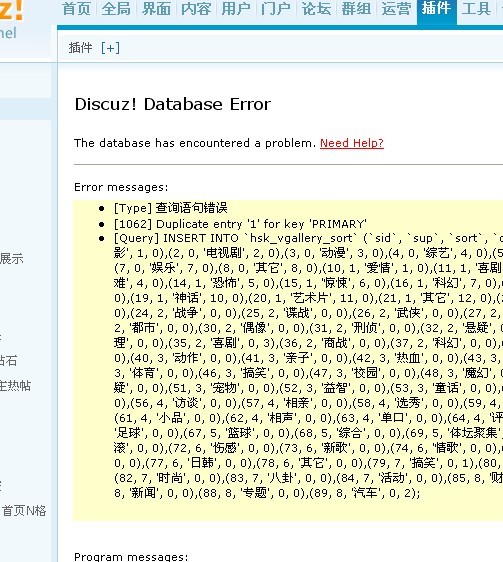The image size is (503, 562).
Task: Click the [+] link beside 插件
Action: 110,48
